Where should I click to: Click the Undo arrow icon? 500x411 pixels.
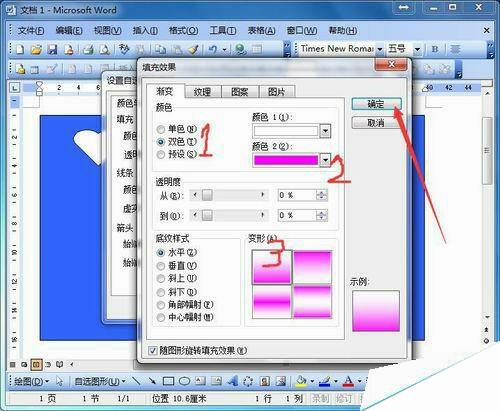coord(212,49)
